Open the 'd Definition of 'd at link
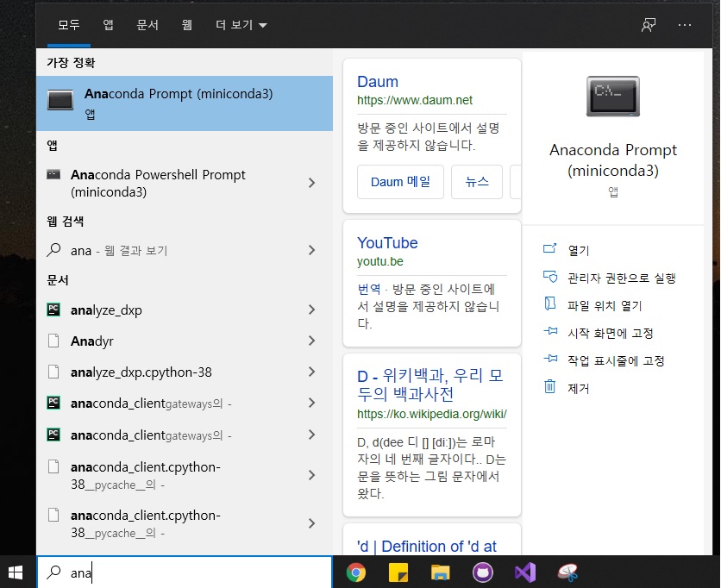 coord(427,546)
